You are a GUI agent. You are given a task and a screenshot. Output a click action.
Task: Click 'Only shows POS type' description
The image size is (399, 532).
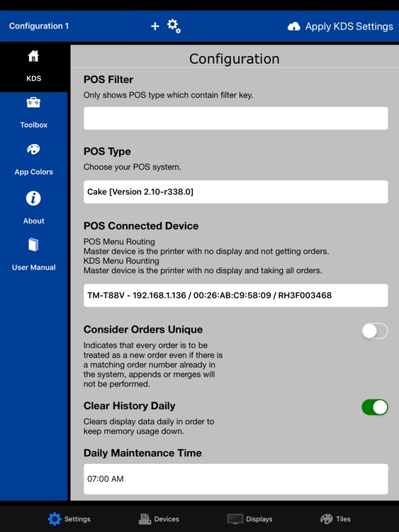tap(169, 95)
